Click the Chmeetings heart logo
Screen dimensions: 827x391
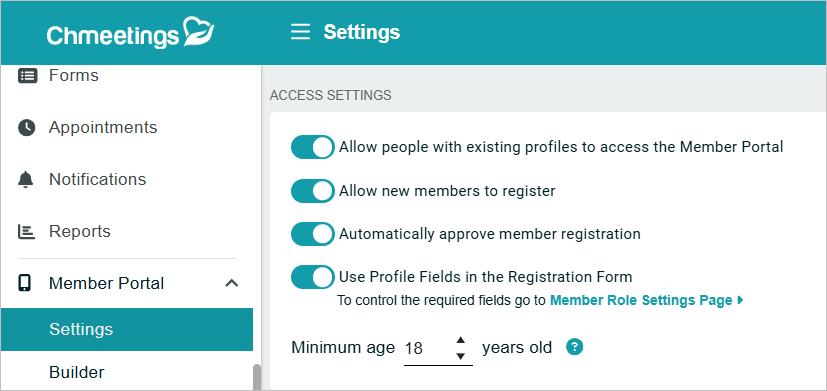point(198,32)
